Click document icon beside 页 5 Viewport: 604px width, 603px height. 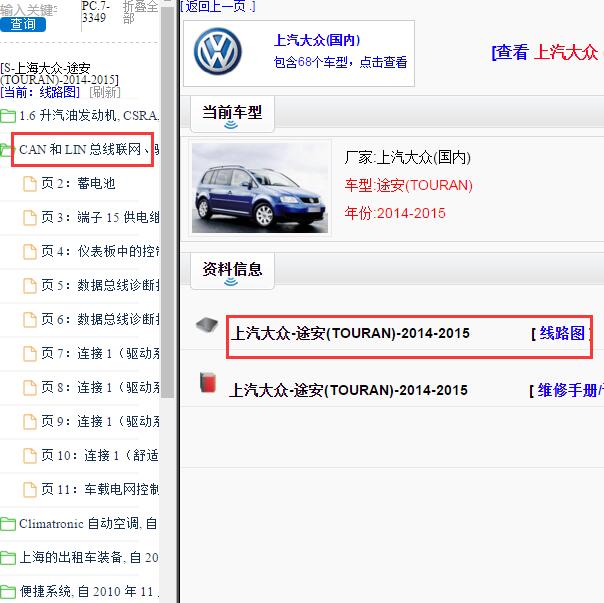(30, 286)
